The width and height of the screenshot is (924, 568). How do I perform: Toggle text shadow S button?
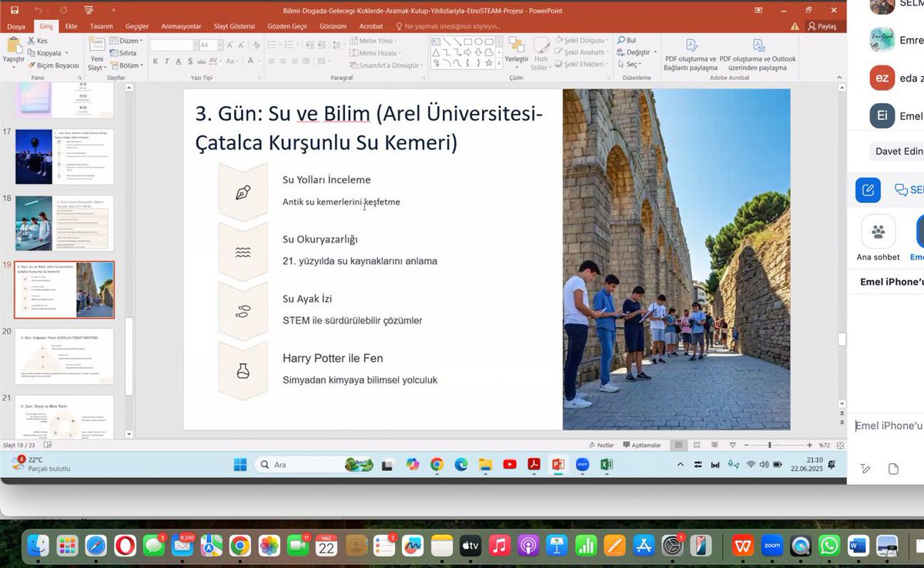[x=190, y=62]
